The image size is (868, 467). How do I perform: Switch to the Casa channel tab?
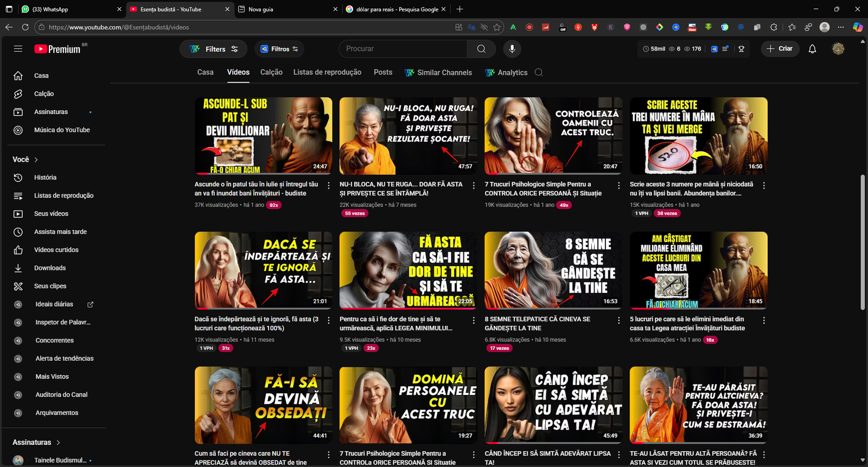pyautogui.click(x=205, y=72)
